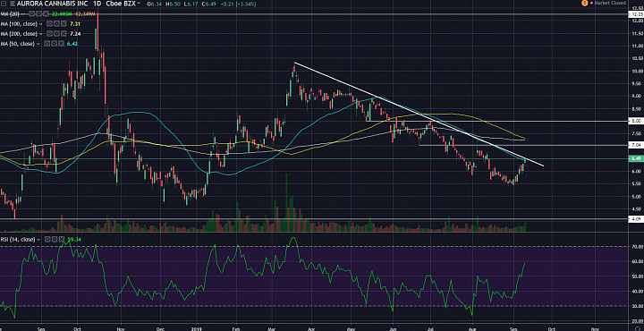The image size is (644, 331).
Task: Remove the MA (50, close) indicator
Action: click(61, 44)
